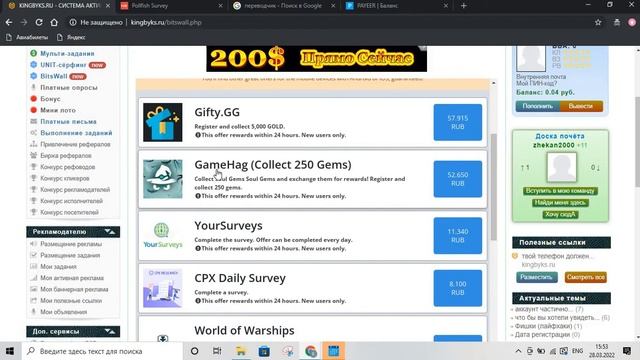Click the address bar URL field

coord(327,22)
